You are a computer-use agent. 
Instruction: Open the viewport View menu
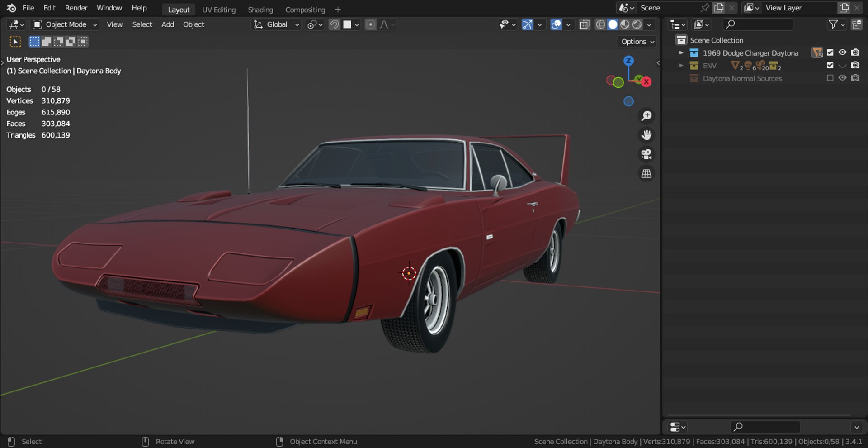tap(114, 24)
